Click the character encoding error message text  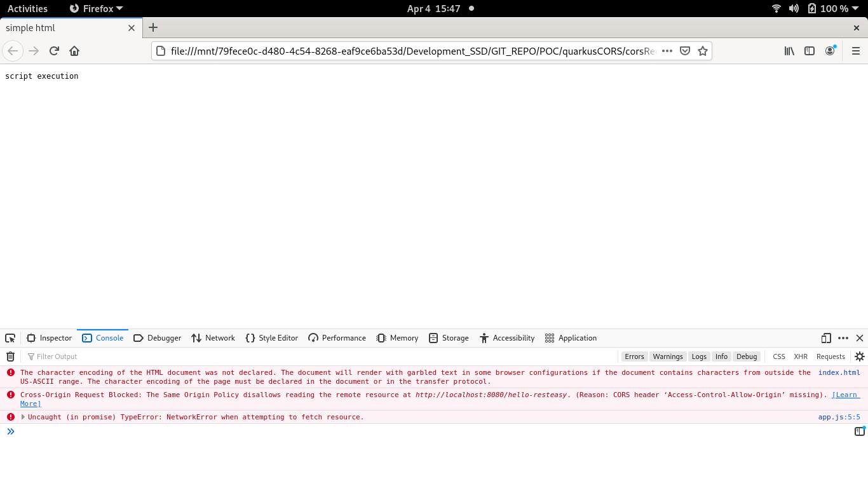point(416,377)
